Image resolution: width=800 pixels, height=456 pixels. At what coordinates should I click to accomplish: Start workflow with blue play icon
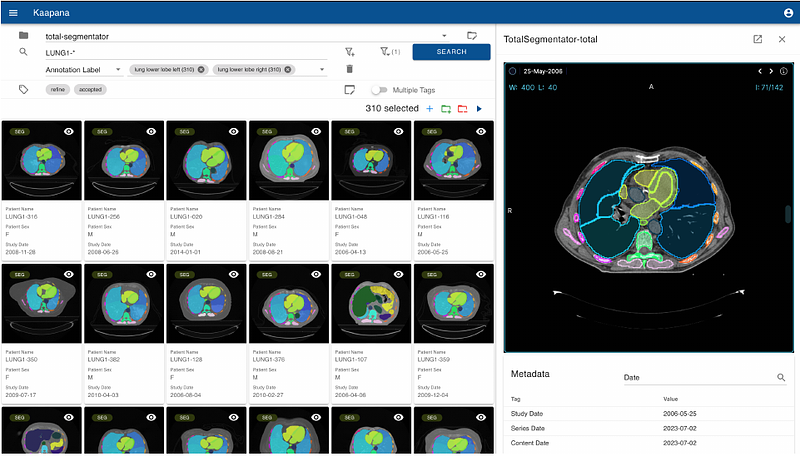479,109
